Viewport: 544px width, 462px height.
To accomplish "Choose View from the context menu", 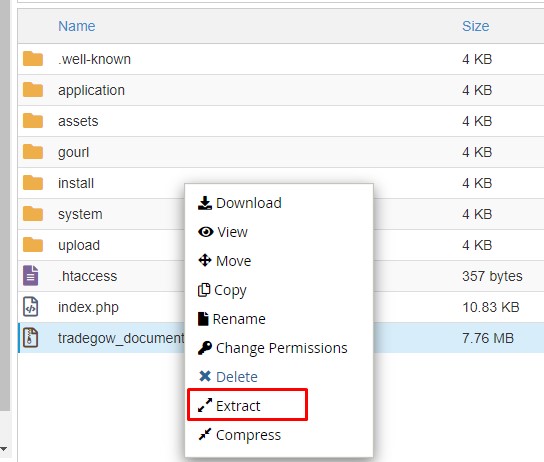I will pos(232,232).
